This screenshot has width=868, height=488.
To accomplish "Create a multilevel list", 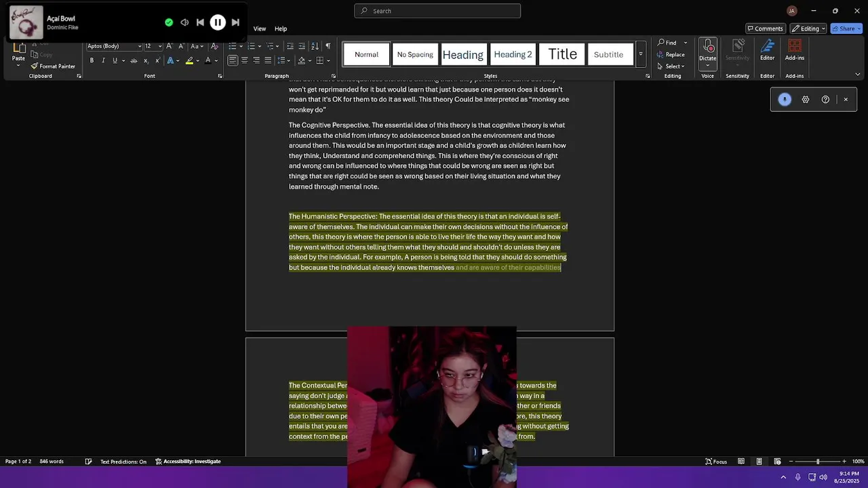I will 270,46.
